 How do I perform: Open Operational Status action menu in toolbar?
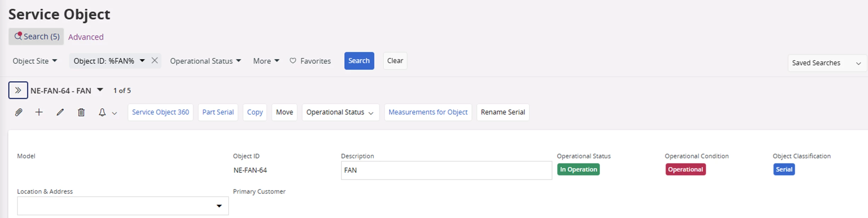340,112
